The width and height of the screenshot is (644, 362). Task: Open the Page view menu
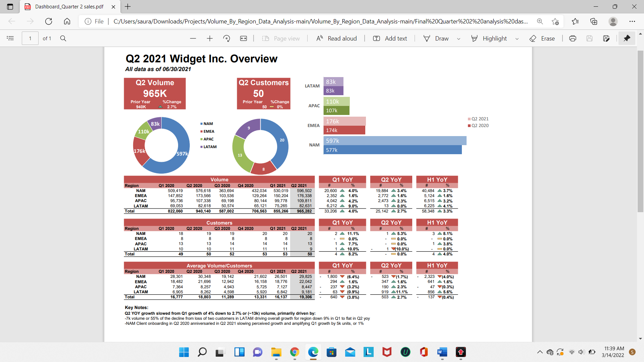(x=281, y=38)
